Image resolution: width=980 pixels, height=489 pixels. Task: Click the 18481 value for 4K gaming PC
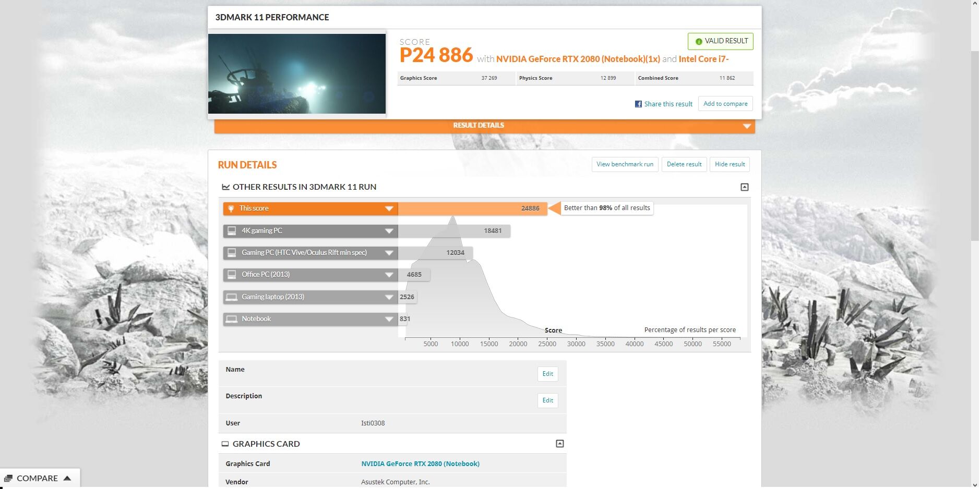pos(493,231)
